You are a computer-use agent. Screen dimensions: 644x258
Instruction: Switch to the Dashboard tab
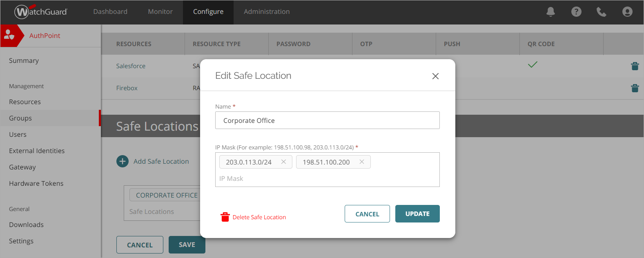(110, 12)
